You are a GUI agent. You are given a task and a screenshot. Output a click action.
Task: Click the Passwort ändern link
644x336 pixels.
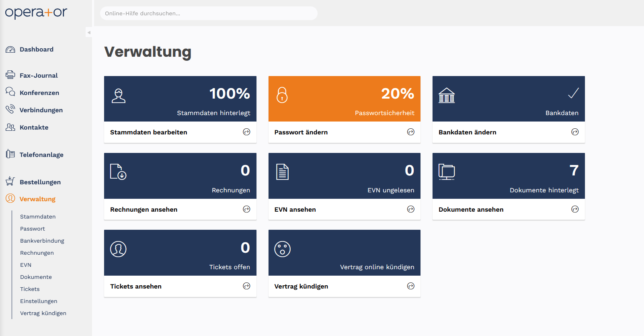click(x=301, y=132)
